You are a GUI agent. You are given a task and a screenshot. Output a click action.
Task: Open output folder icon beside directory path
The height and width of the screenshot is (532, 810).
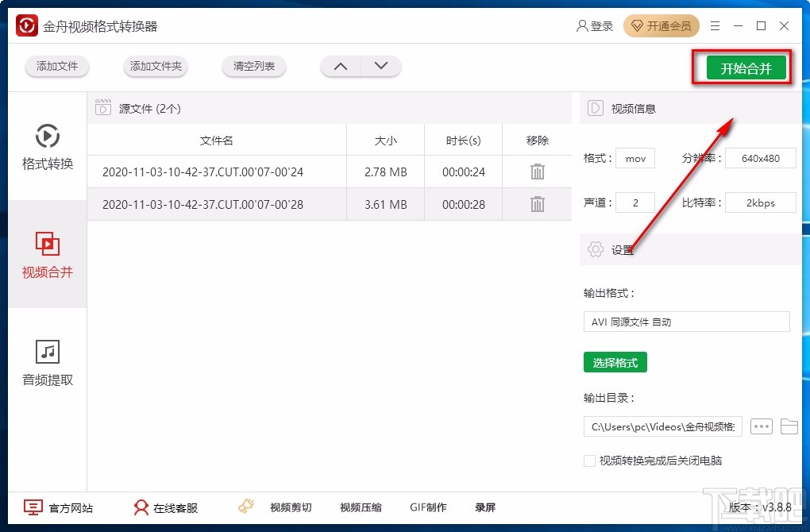point(789,426)
